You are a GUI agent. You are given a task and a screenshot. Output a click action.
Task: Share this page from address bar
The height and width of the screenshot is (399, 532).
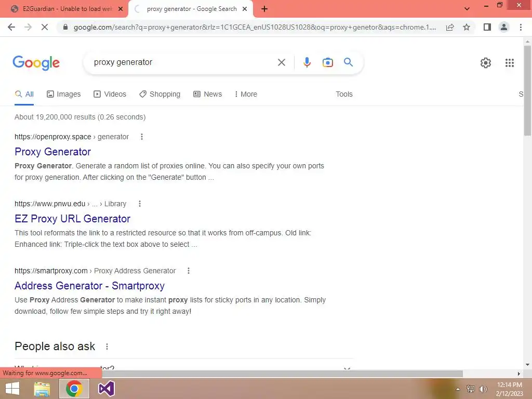coord(450,27)
